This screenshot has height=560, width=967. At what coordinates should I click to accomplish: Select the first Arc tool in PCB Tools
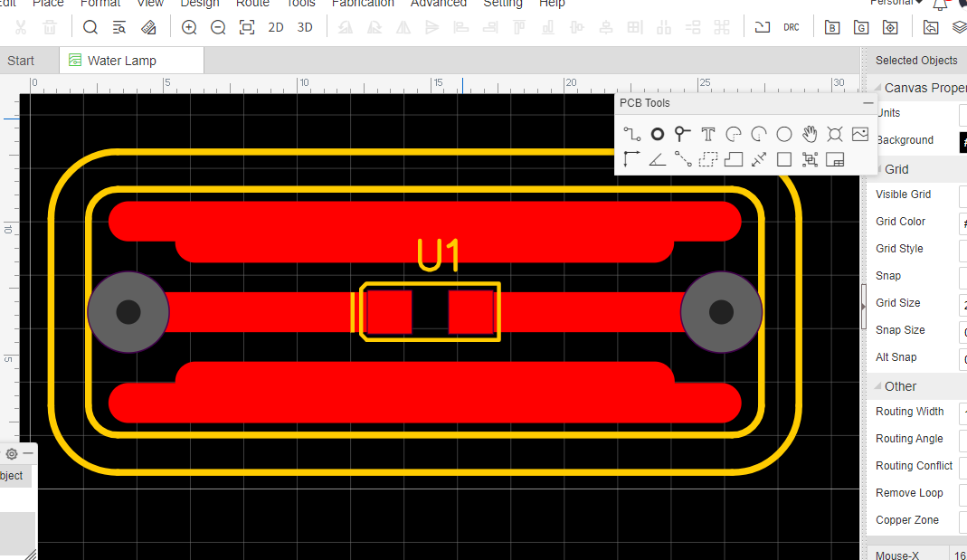tap(734, 134)
